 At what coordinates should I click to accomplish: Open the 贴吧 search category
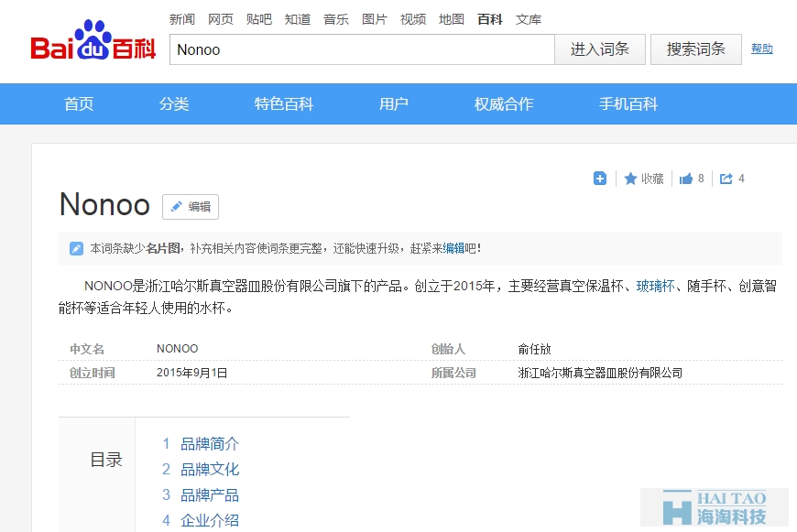[x=259, y=19]
